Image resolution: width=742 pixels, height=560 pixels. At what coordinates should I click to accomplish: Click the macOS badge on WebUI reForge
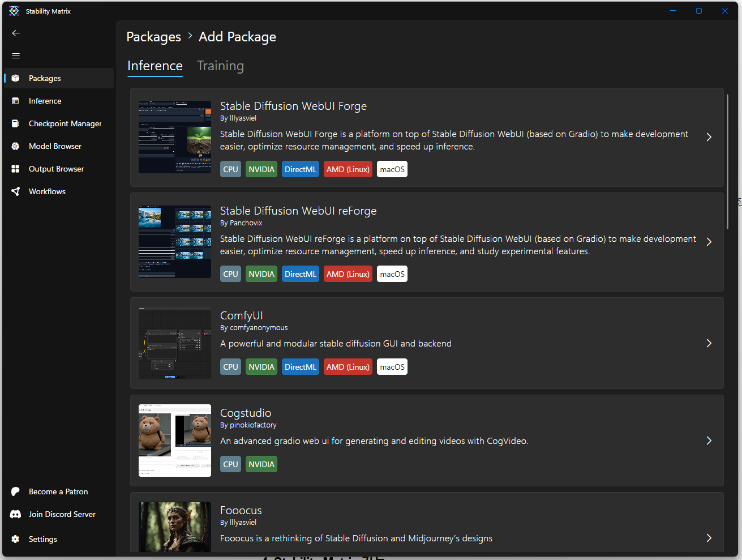[x=392, y=274]
